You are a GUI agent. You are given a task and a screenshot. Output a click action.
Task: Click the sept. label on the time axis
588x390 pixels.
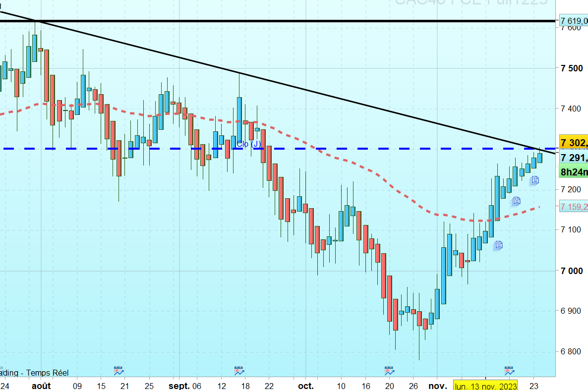click(x=179, y=386)
